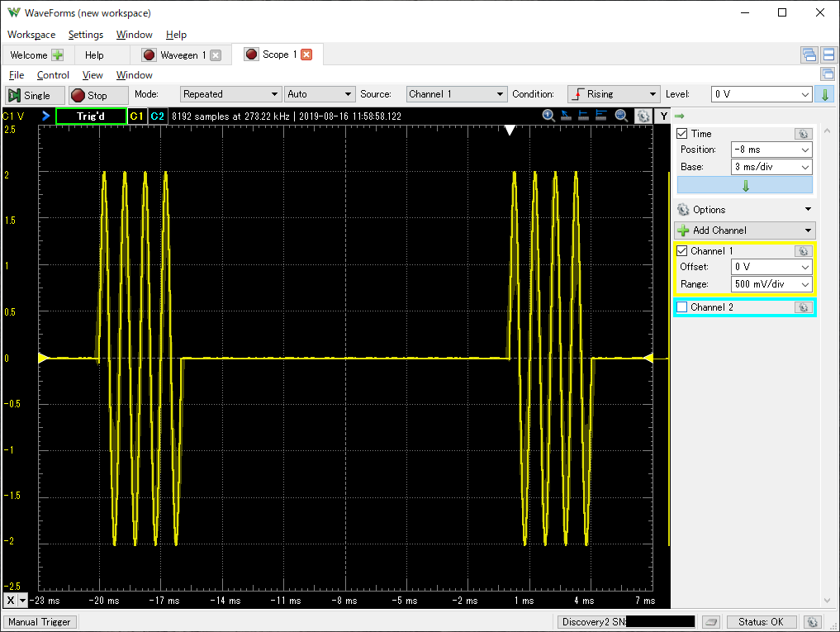Open the scope Control menu

(53, 75)
